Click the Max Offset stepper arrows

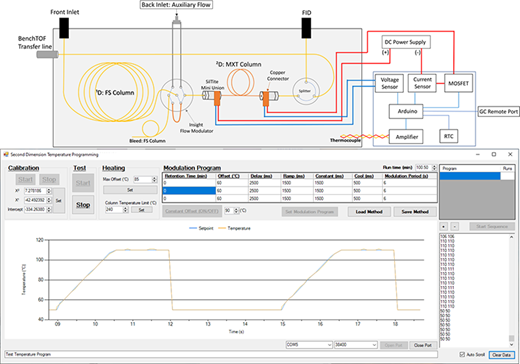(154, 180)
